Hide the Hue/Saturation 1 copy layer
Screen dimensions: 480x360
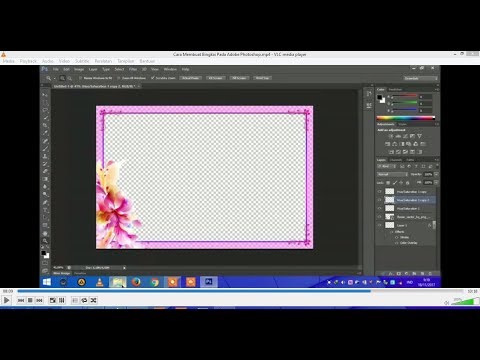[379, 192]
